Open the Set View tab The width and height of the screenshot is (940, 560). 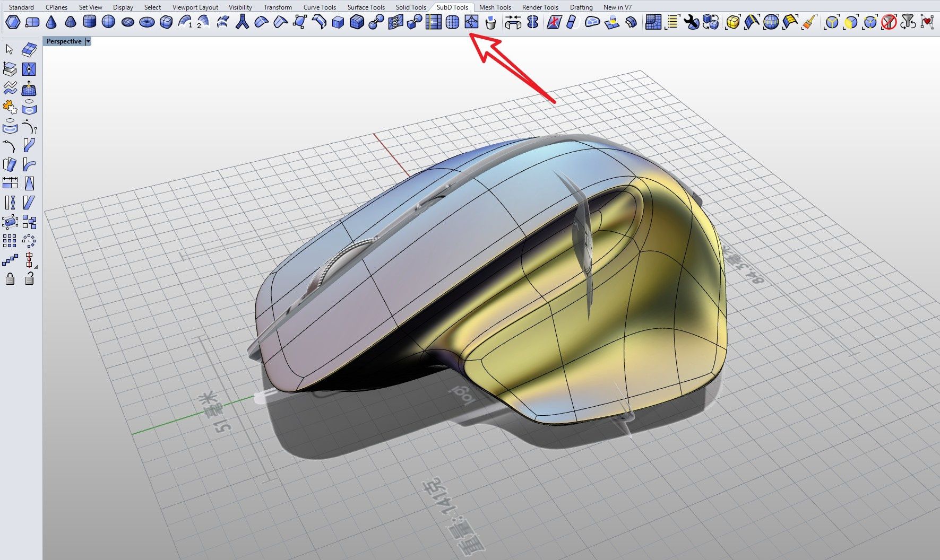tap(91, 7)
